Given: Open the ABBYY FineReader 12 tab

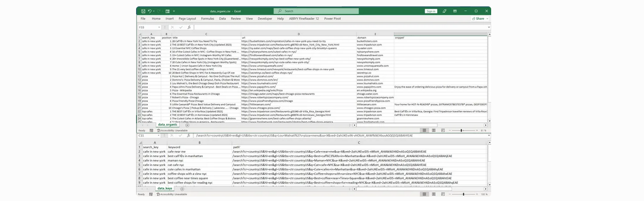Looking at the screenshot, I should click(305, 19).
